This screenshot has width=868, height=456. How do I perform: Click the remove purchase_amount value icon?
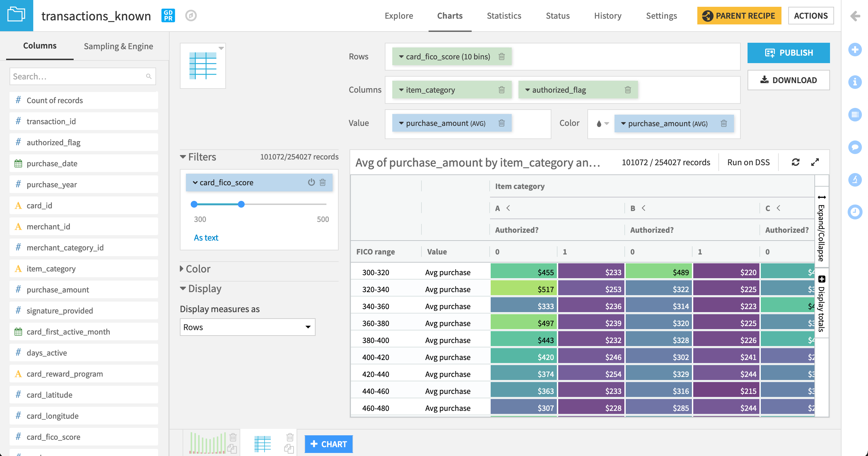tap(501, 123)
